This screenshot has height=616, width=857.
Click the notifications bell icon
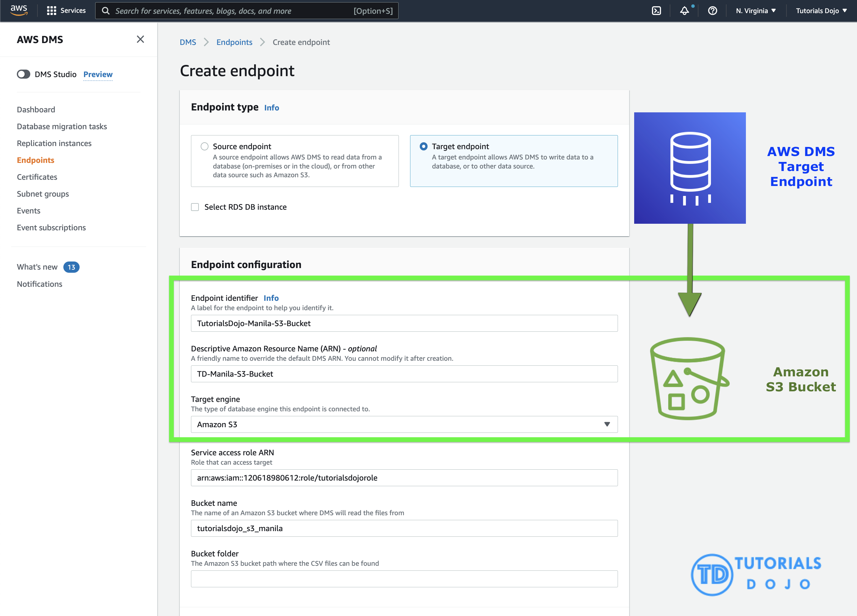[685, 11]
